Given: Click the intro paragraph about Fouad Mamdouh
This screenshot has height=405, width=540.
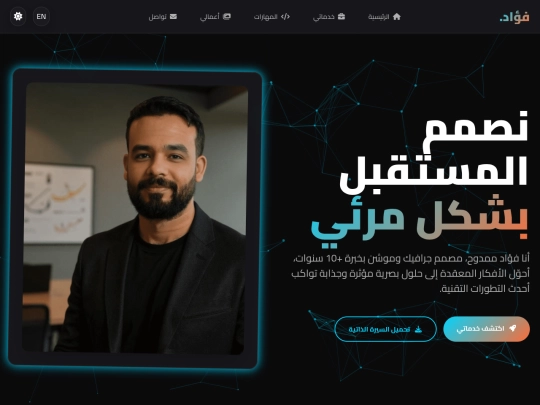Looking at the screenshot, I should click(411, 274).
